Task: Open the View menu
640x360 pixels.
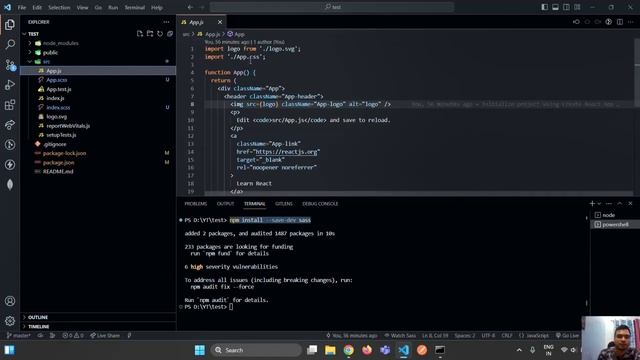Action: pos(82,7)
